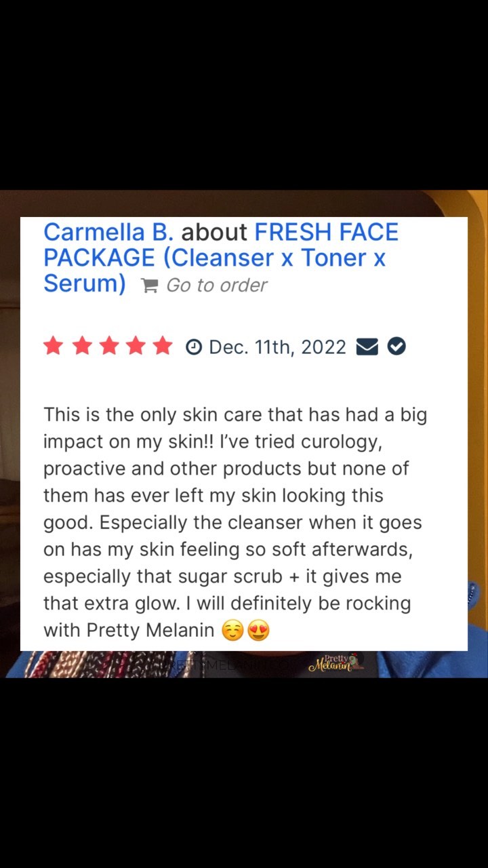Click the clock icon before the review date
This screenshot has height=868, width=488.
[x=194, y=347]
